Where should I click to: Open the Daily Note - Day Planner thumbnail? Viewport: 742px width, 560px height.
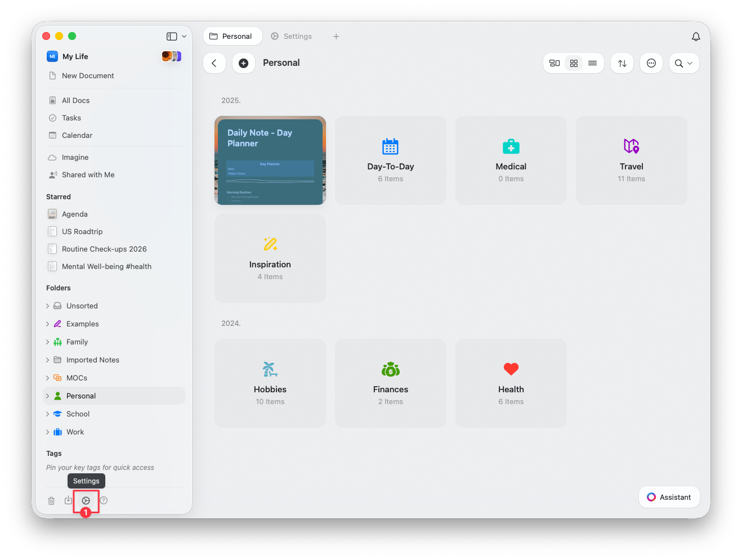(x=270, y=160)
